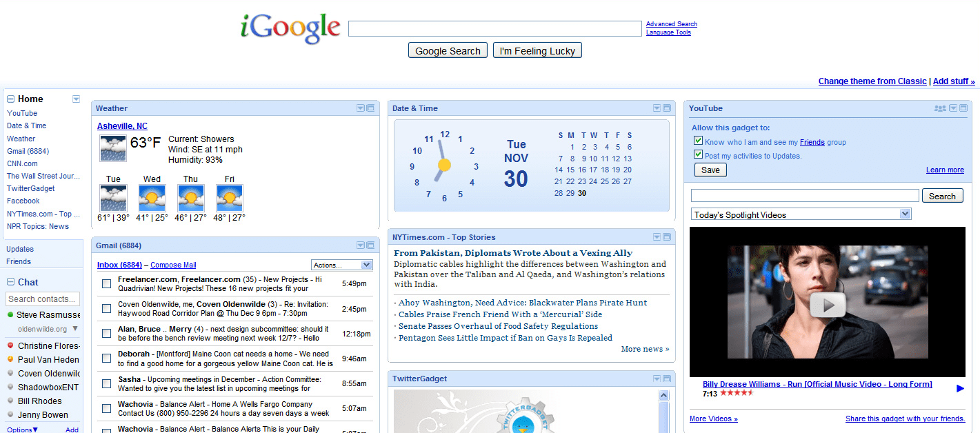
Task: Click Learn more in YouTube gadget
Action: coord(945,170)
